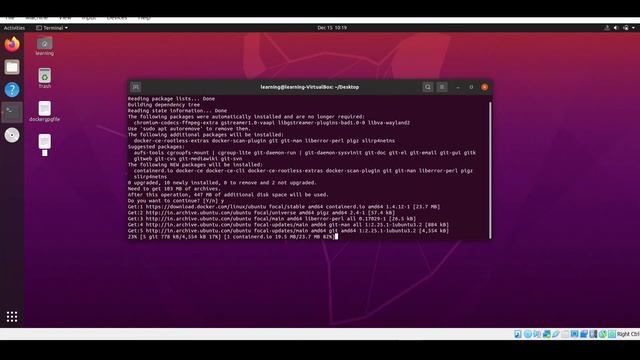The image size is (640, 360).
Task: Click the 'Need to get 103 MB' line
Action: coord(174,189)
